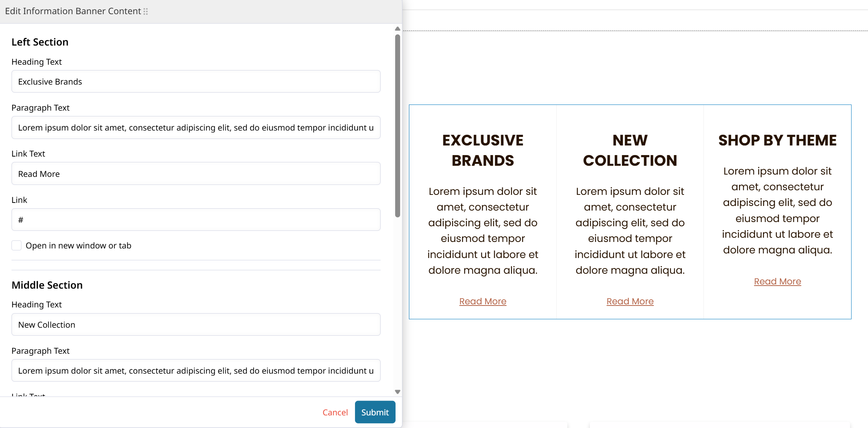This screenshot has width=868, height=428.
Task: Click the scroll down arrow
Action: 397,392
